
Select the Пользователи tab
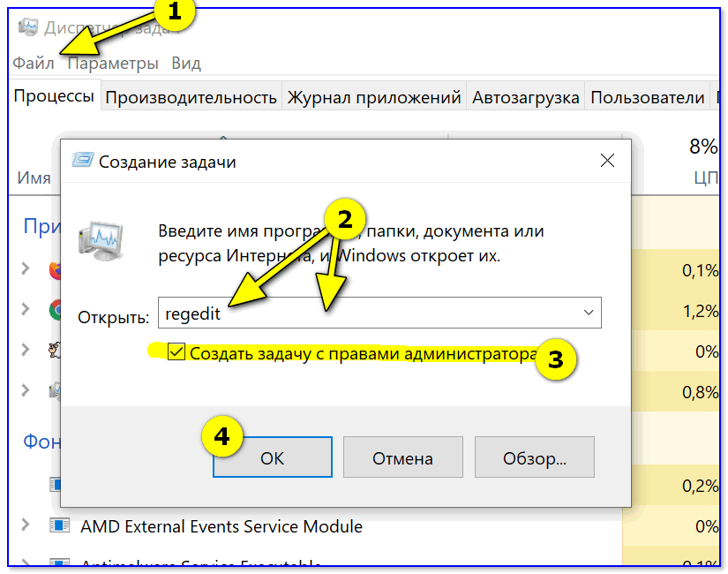[647, 98]
